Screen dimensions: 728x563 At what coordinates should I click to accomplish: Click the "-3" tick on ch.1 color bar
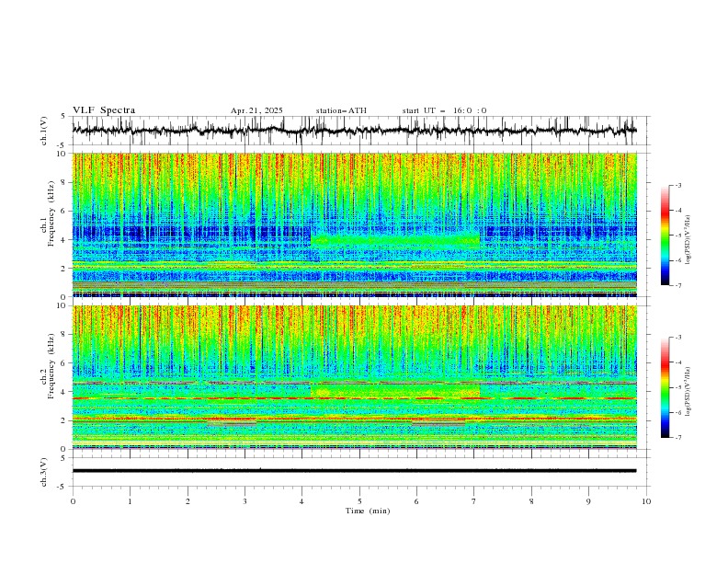pyautogui.click(x=677, y=185)
